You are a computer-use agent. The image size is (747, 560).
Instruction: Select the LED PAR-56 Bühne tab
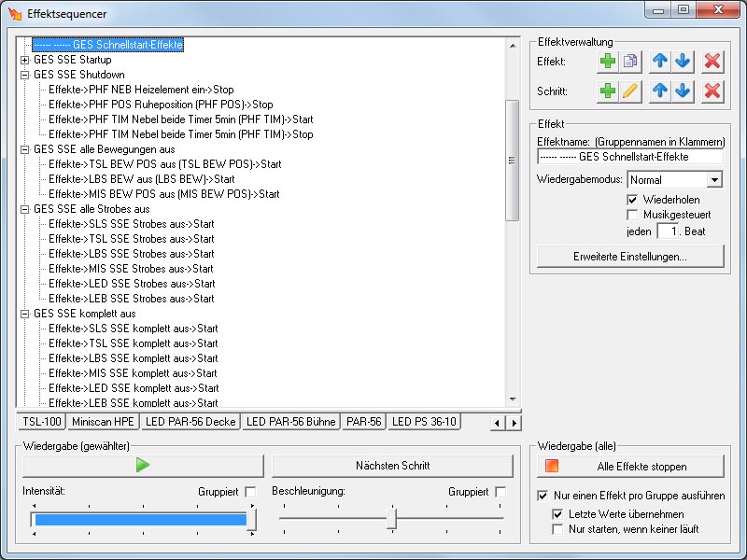click(290, 422)
